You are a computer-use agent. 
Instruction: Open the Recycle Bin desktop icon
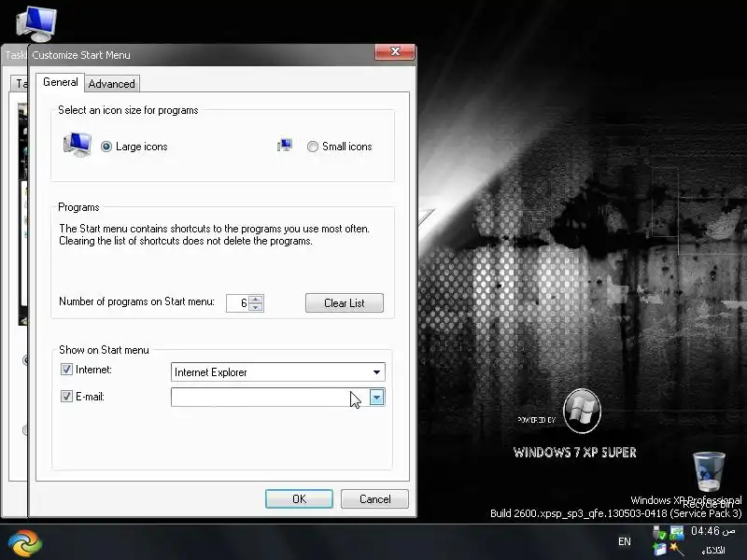tap(709, 471)
